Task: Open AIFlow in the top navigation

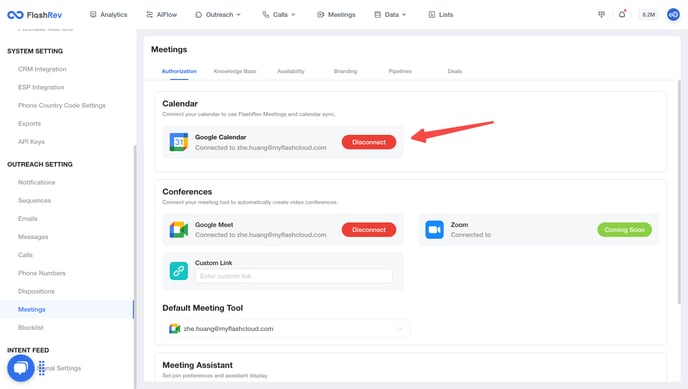Action: 161,14
